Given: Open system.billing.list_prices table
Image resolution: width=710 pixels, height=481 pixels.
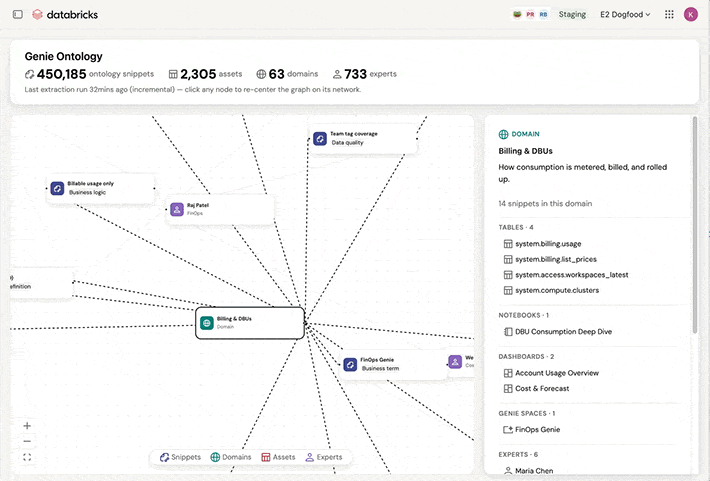Looking at the screenshot, I should click(x=550, y=259).
